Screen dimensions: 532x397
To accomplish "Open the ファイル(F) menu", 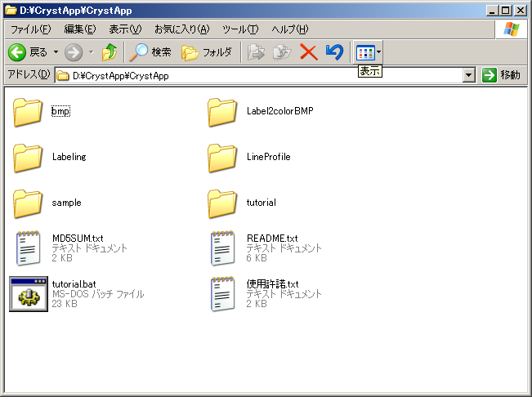I will 30,29.
